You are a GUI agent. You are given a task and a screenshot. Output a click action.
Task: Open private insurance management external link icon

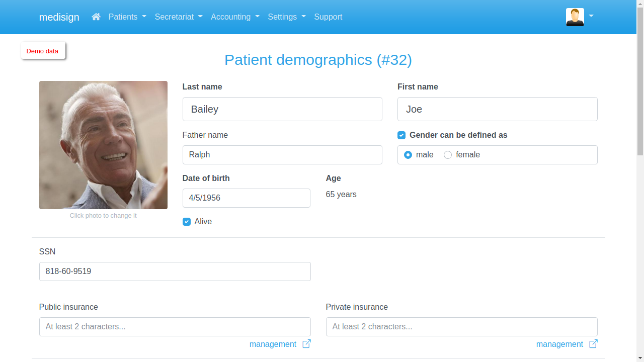(593, 344)
